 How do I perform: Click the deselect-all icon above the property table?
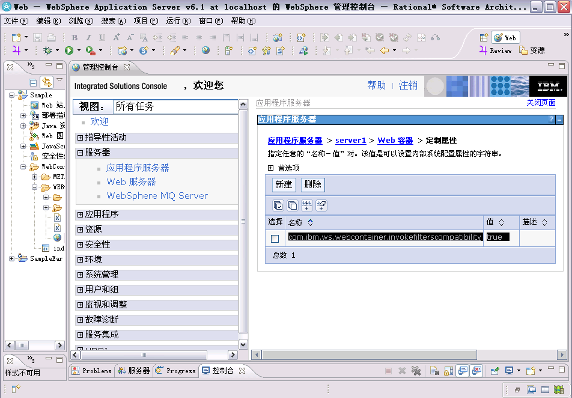(292, 205)
